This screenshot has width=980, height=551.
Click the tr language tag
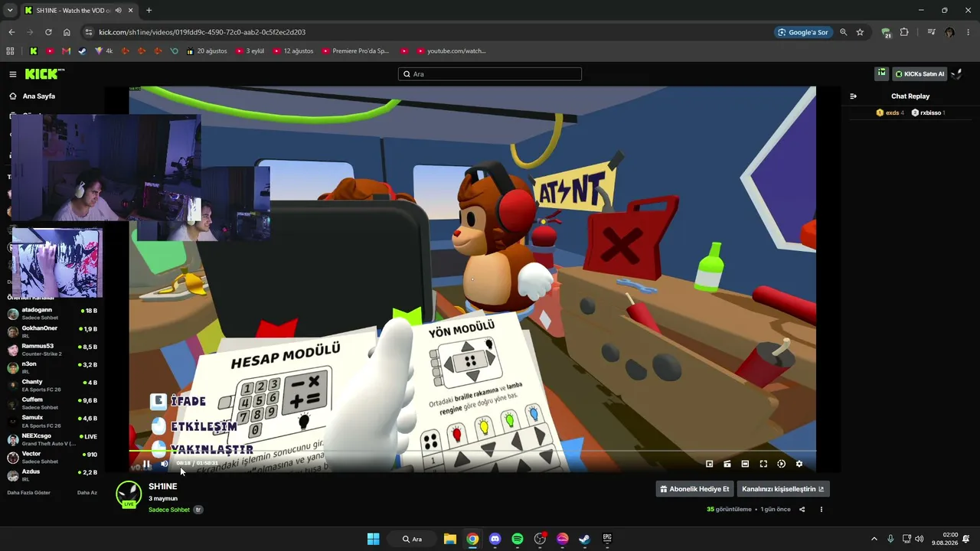click(x=198, y=510)
